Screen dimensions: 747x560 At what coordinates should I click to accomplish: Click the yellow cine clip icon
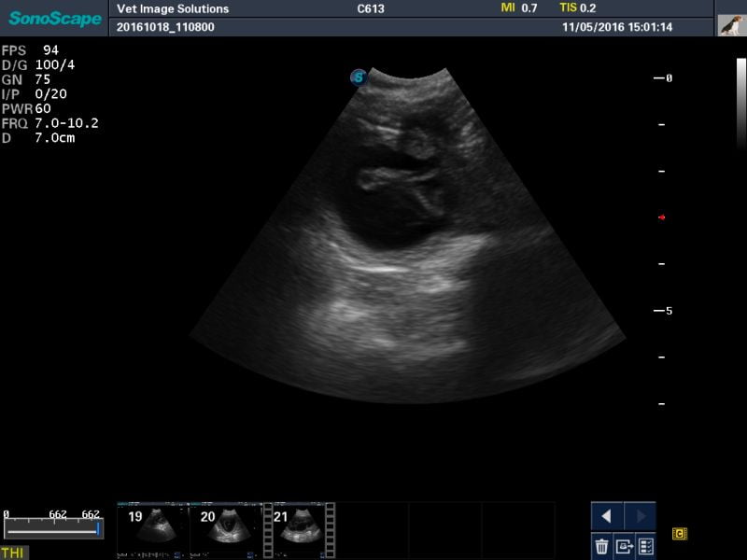coord(680,534)
